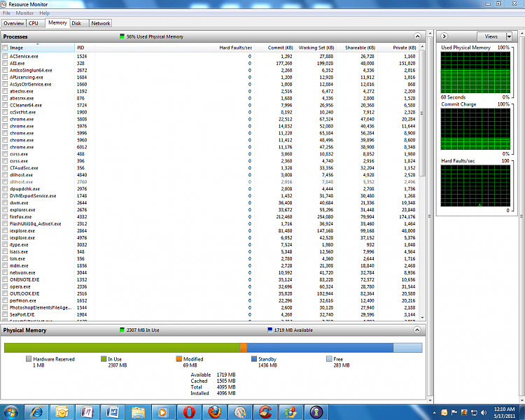Check the OUTLOOK.EXE process checkbox
Screen dimensions: 525x420
click(x=5, y=293)
